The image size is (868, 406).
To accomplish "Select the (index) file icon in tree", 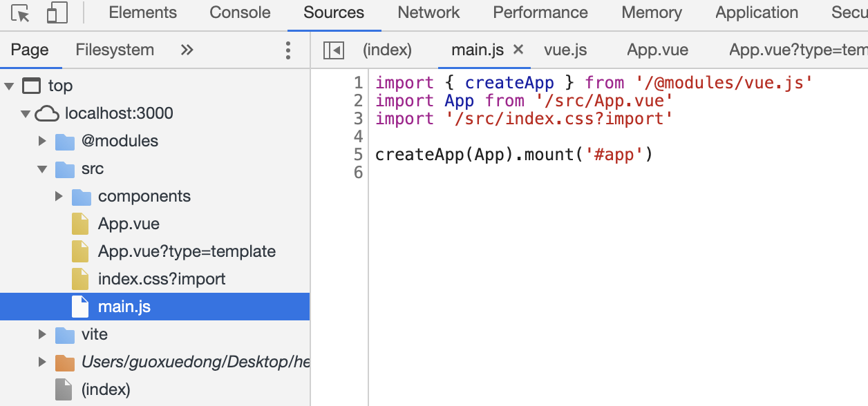I will (64, 389).
